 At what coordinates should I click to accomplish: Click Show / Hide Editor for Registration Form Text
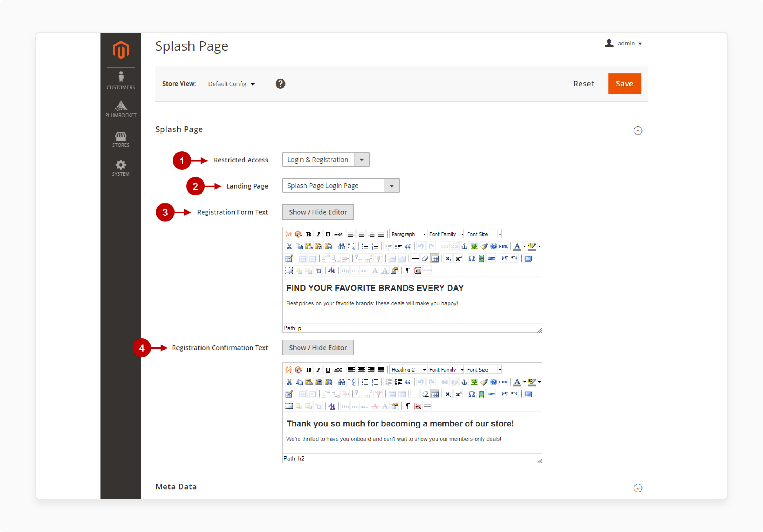[x=318, y=212]
